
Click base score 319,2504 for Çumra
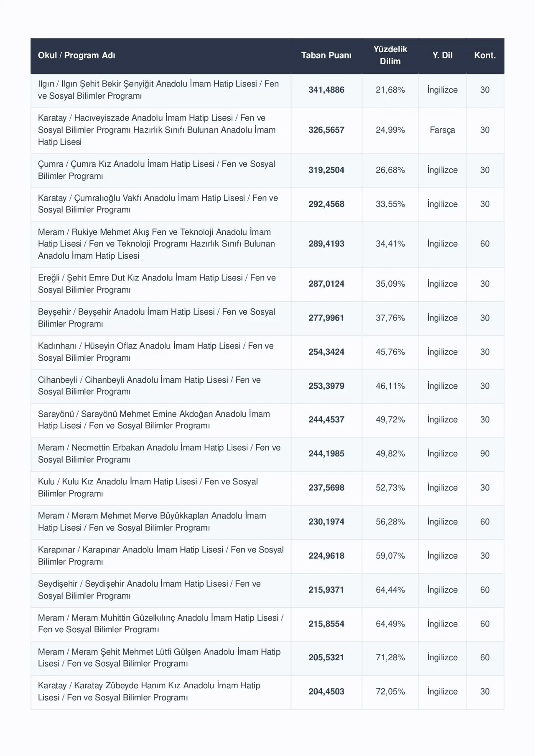tap(326, 170)
